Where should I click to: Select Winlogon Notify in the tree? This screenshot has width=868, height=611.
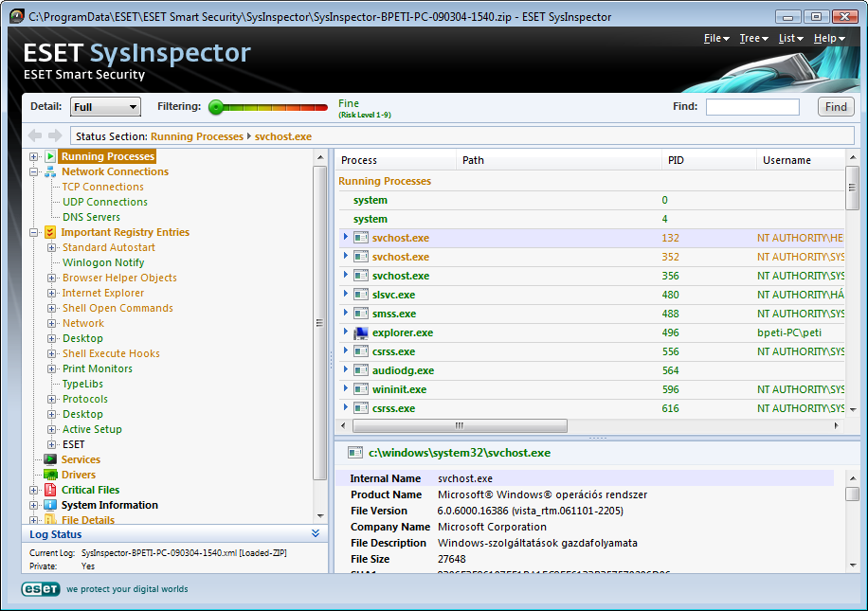(103, 263)
